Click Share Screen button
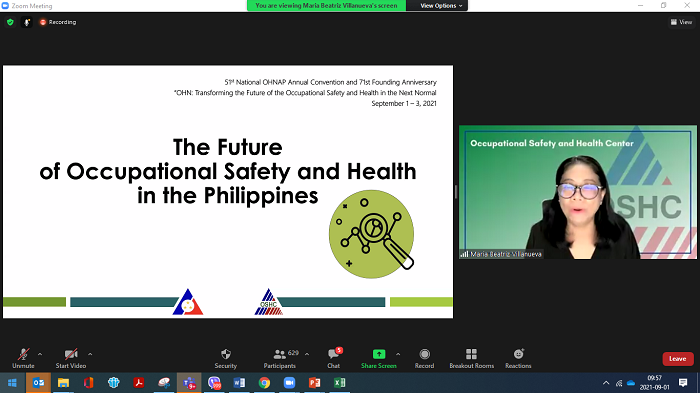The width and height of the screenshot is (700, 393). pyautogui.click(x=379, y=358)
